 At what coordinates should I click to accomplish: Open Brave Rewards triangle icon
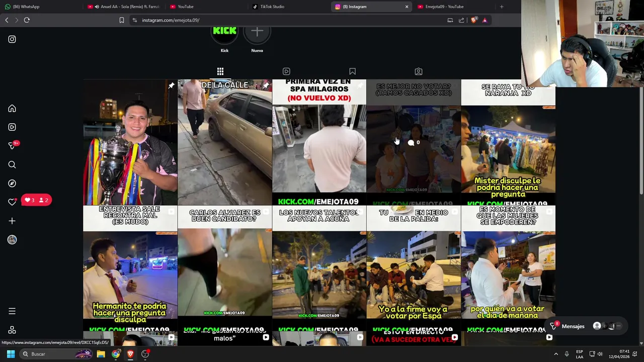tap(485, 20)
